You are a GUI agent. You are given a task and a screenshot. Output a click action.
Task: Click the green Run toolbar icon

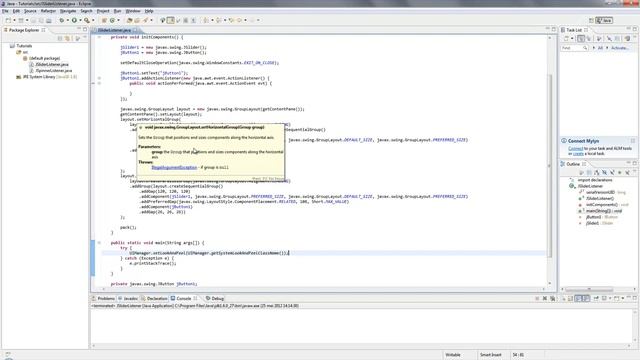[x=74, y=20]
